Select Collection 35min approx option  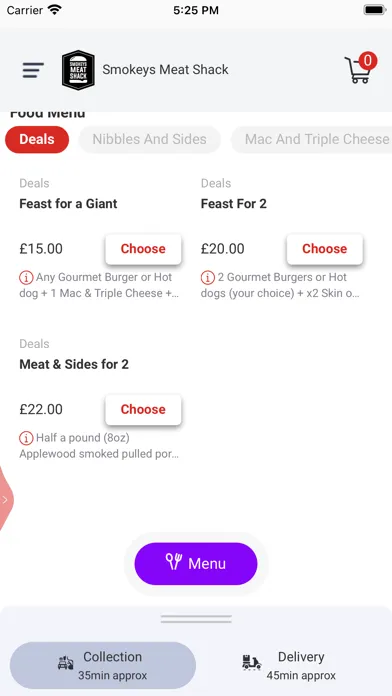(103, 665)
